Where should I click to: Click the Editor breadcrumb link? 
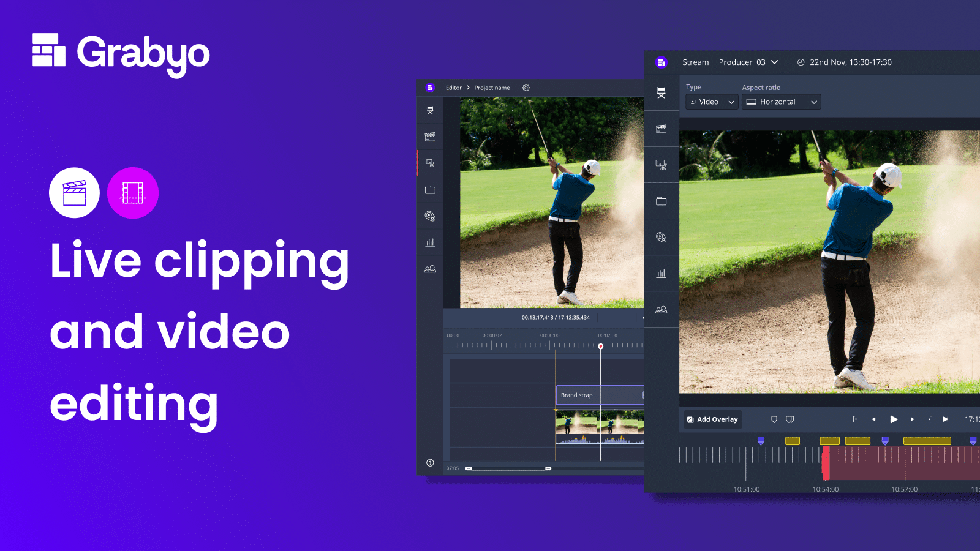click(454, 88)
